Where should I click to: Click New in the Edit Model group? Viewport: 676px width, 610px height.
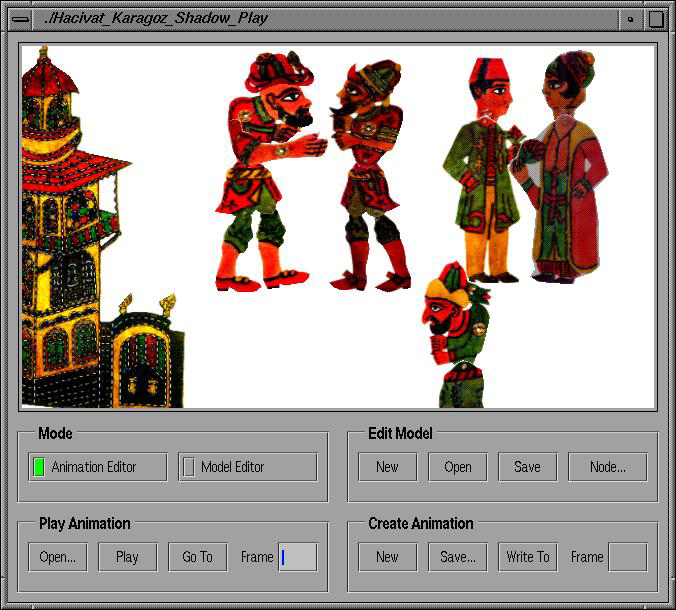(387, 467)
